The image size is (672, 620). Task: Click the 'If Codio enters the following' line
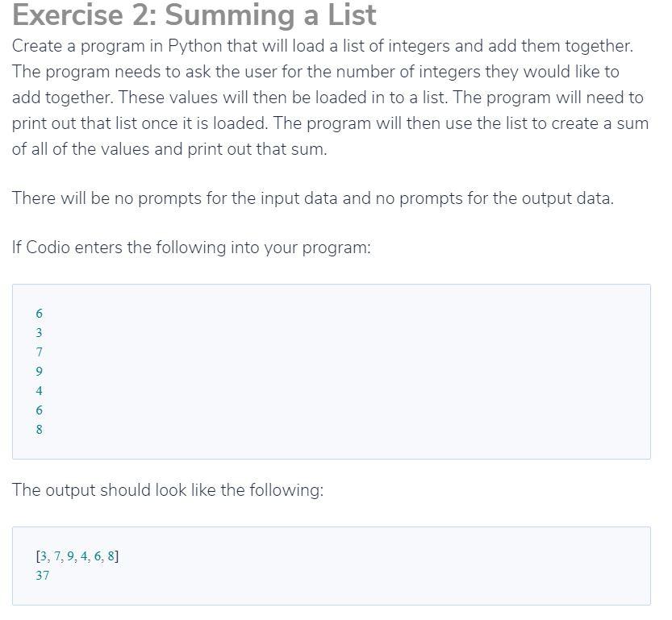pos(191,248)
